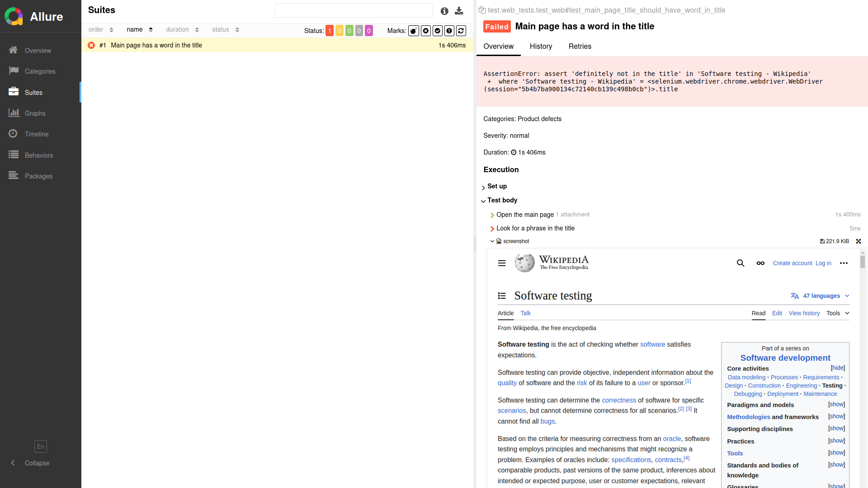
Task: Open the Retries tab
Action: pos(580,47)
